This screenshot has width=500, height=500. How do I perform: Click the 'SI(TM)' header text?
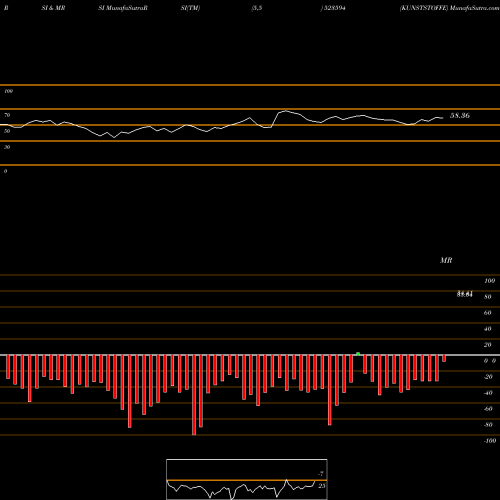point(191,8)
